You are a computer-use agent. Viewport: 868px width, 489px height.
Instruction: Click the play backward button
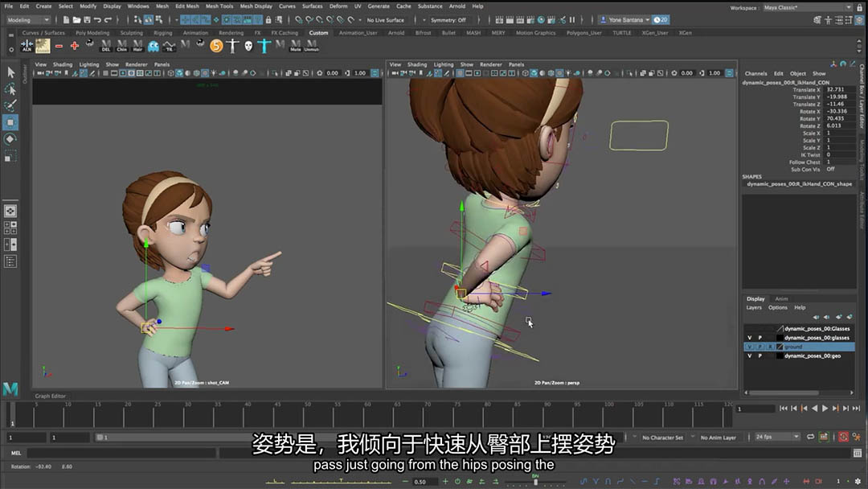[814, 409]
